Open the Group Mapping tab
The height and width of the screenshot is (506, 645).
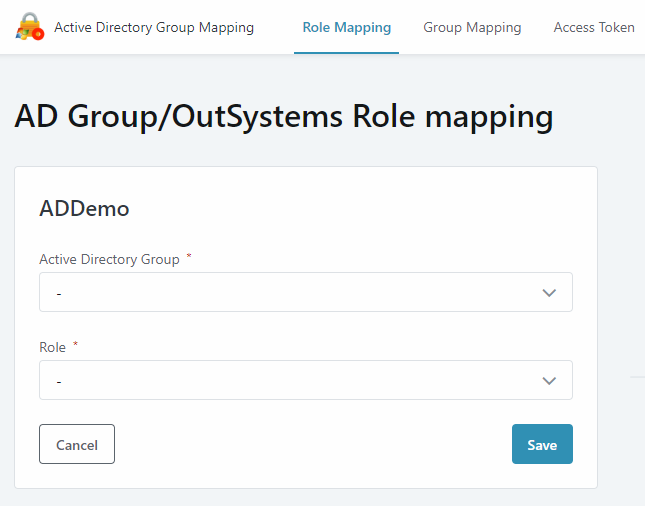pyautogui.click(x=472, y=27)
